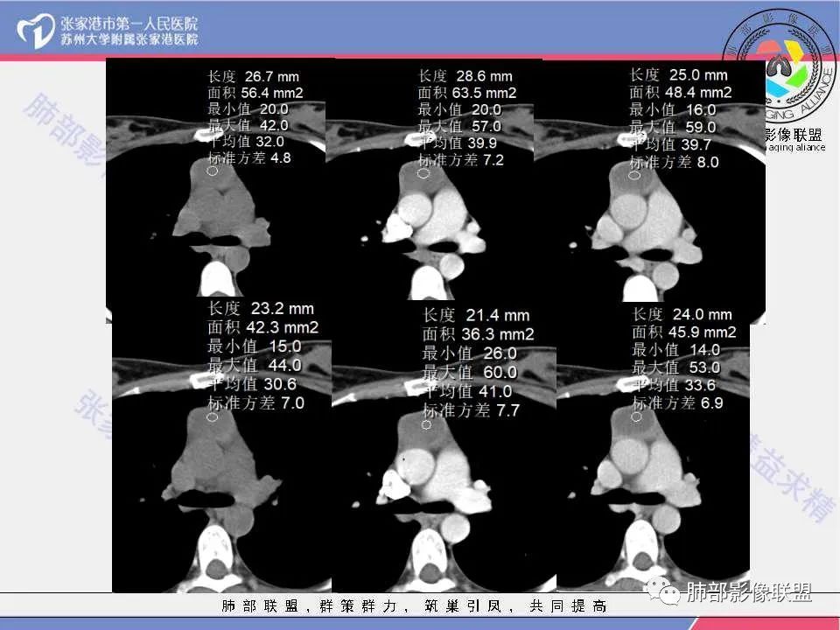The height and width of the screenshot is (630, 840).
Task: Select the ROI circle in the 28.6 mm scan
Action: [423, 173]
